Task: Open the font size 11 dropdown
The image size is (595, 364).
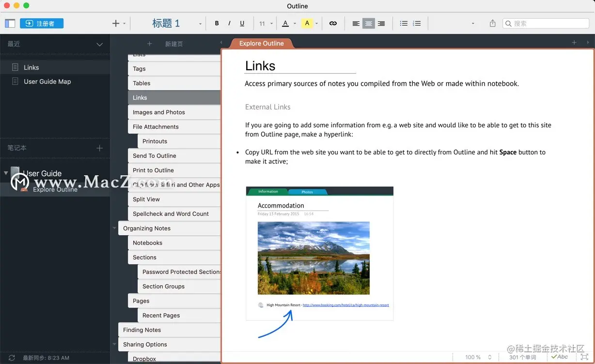Action: (x=266, y=23)
